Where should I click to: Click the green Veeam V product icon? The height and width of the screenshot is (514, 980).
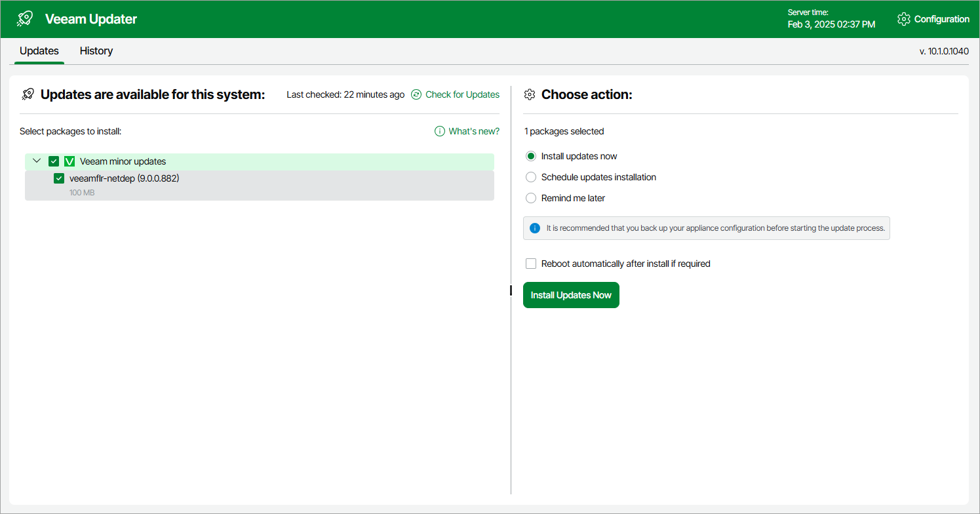pyautogui.click(x=69, y=161)
